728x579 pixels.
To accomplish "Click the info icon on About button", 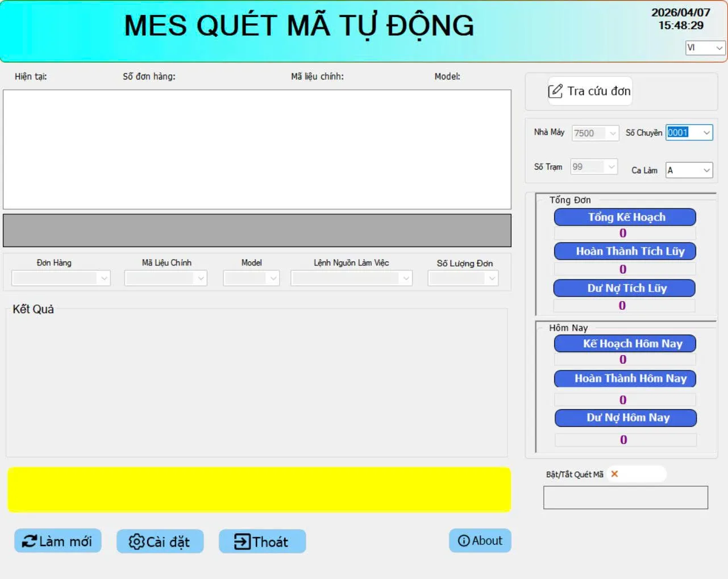I will point(463,540).
